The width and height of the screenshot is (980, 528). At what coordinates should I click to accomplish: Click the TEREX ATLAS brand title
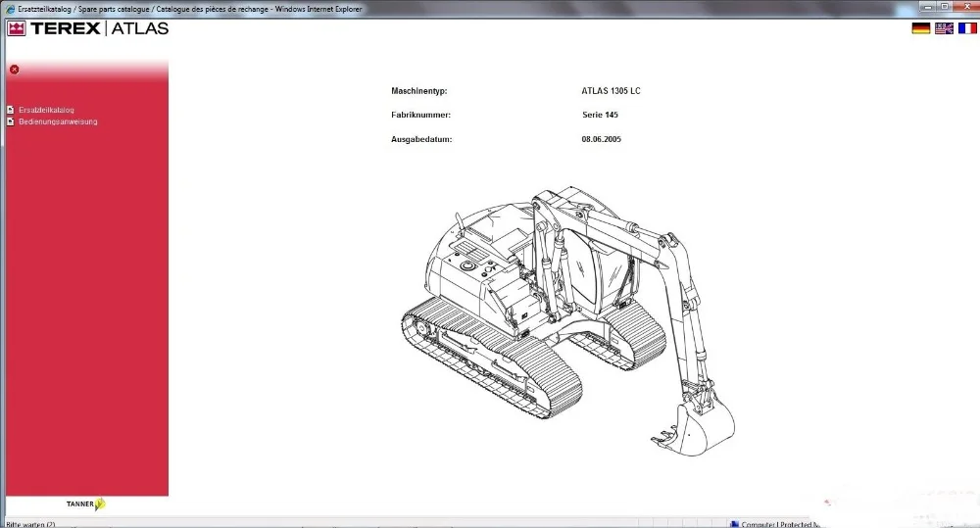[99, 28]
